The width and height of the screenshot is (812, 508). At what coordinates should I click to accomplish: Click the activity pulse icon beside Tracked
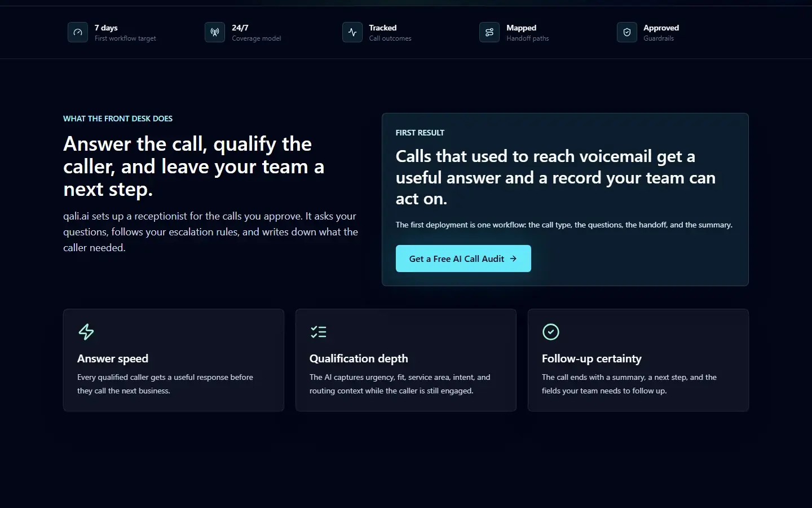coord(352,33)
